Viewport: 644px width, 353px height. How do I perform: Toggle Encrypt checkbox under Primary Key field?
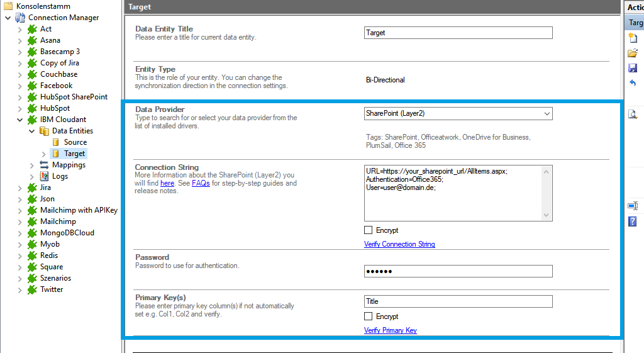coord(369,317)
